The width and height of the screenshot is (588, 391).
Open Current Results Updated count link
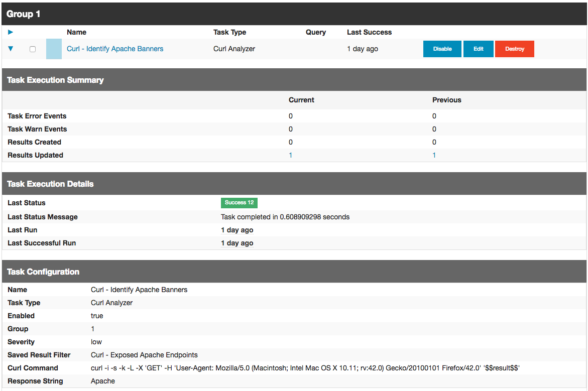(x=290, y=155)
